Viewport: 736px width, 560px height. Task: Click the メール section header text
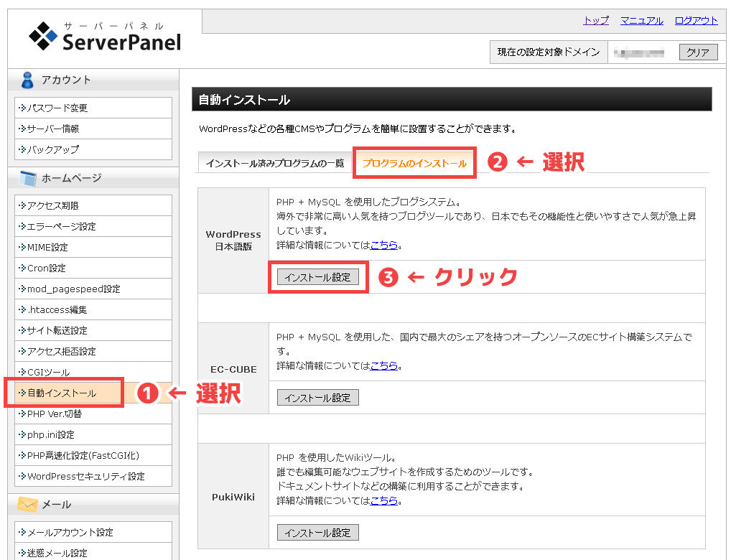click(x=56, y=505)
